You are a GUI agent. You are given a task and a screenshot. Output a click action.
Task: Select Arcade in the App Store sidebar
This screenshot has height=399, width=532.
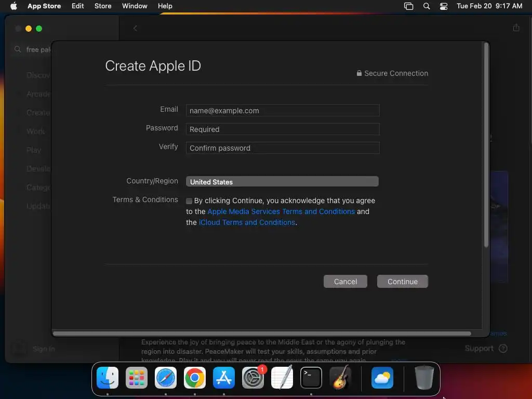pyautogui.click(x=38, y=94)
